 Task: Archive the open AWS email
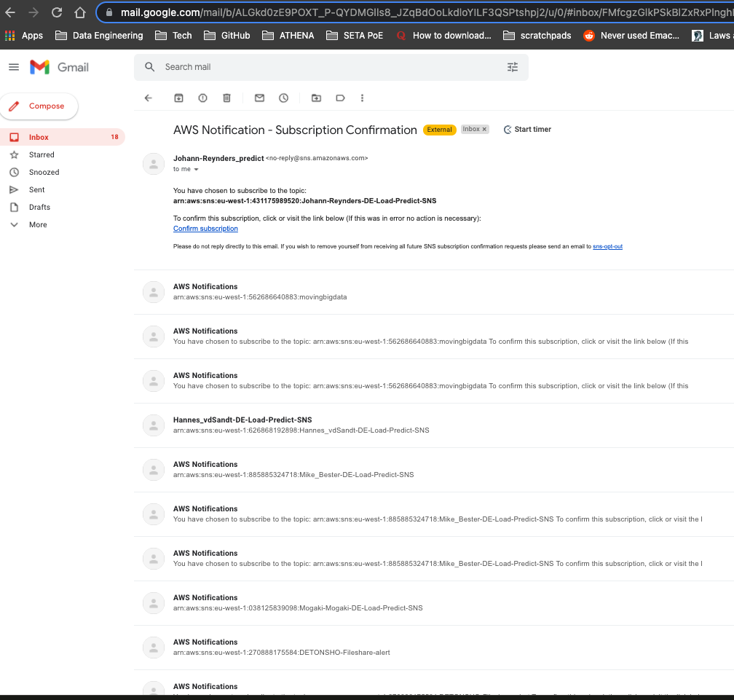178,98
